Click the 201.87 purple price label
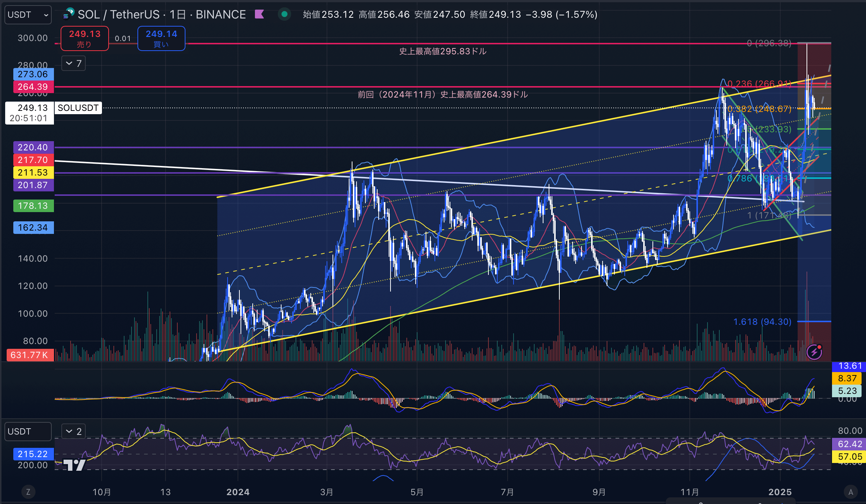This screenshot has width=866, height=504. 33,185
